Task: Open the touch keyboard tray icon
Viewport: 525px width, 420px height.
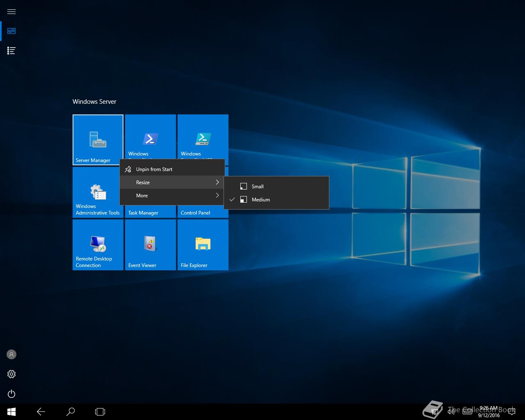Action: click(467, 412)
